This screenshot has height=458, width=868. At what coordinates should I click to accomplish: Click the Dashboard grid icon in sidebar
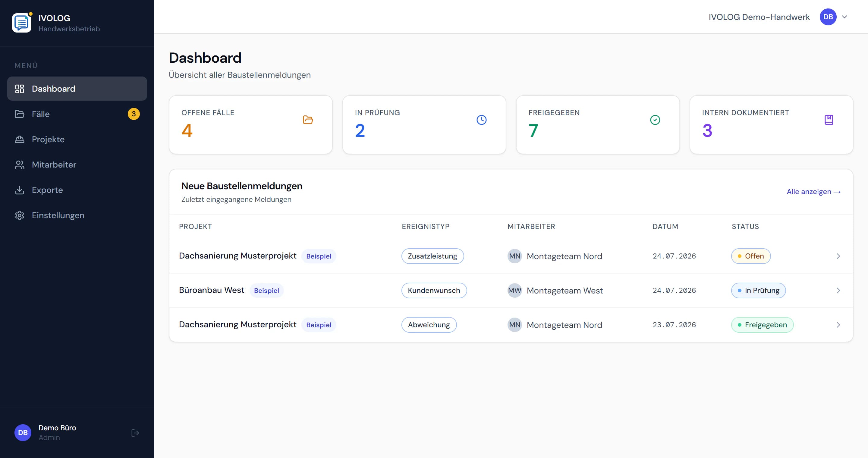coord(20,89)
